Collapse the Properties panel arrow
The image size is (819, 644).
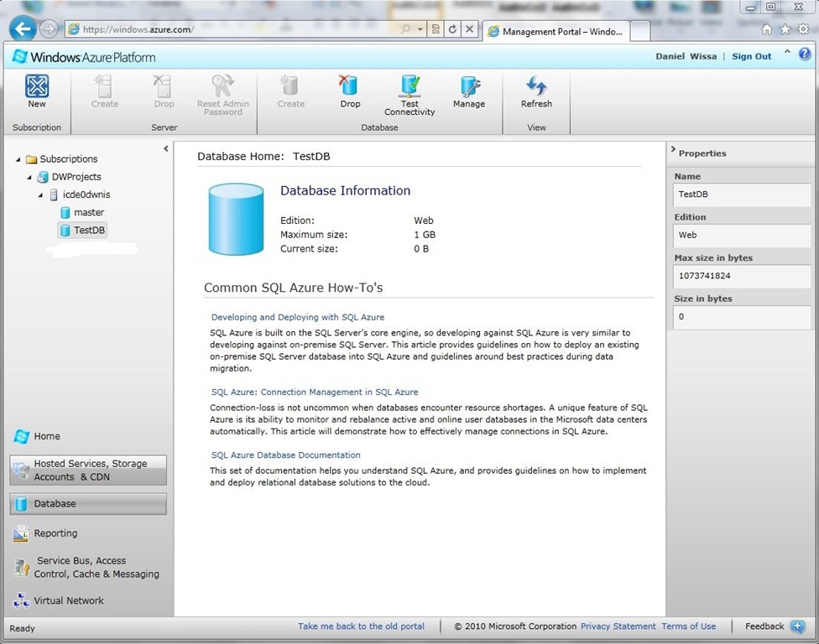click(673, 149)
